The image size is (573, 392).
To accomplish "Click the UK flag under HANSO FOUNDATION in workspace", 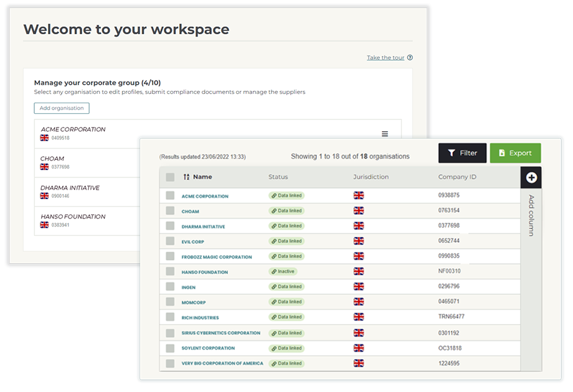I will [44, 225].
